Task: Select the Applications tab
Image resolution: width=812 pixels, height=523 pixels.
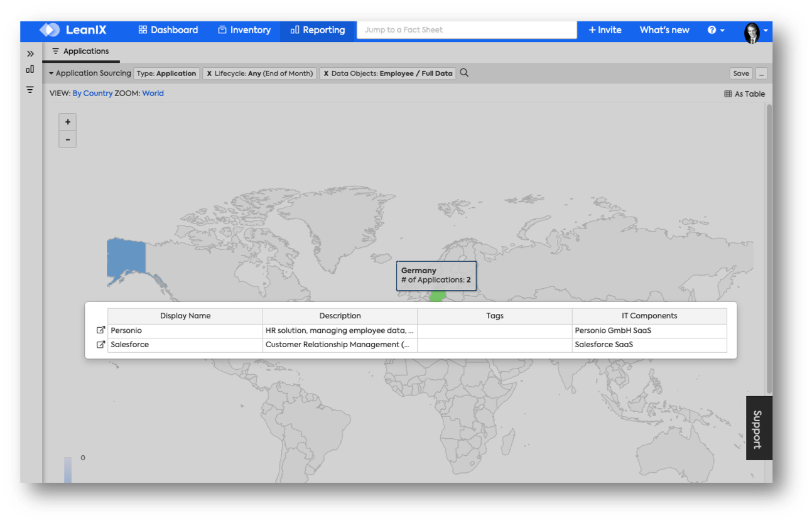Action: tap(80, 51)
